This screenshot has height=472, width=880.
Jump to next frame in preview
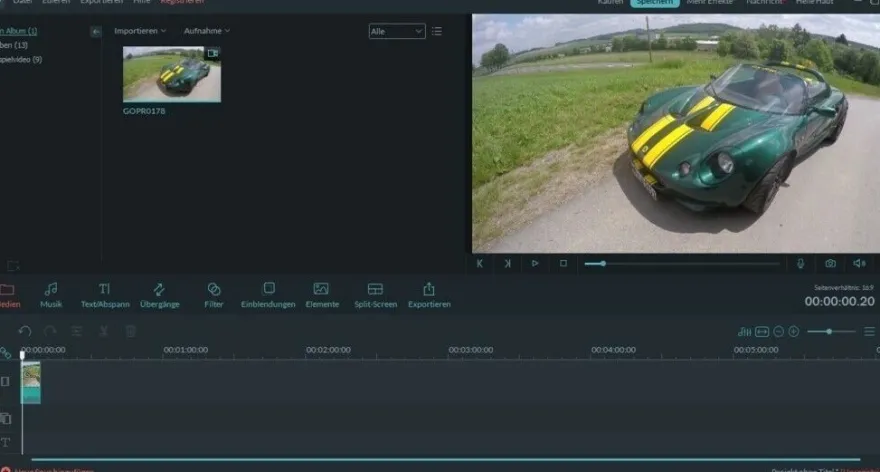click(507, 263)
